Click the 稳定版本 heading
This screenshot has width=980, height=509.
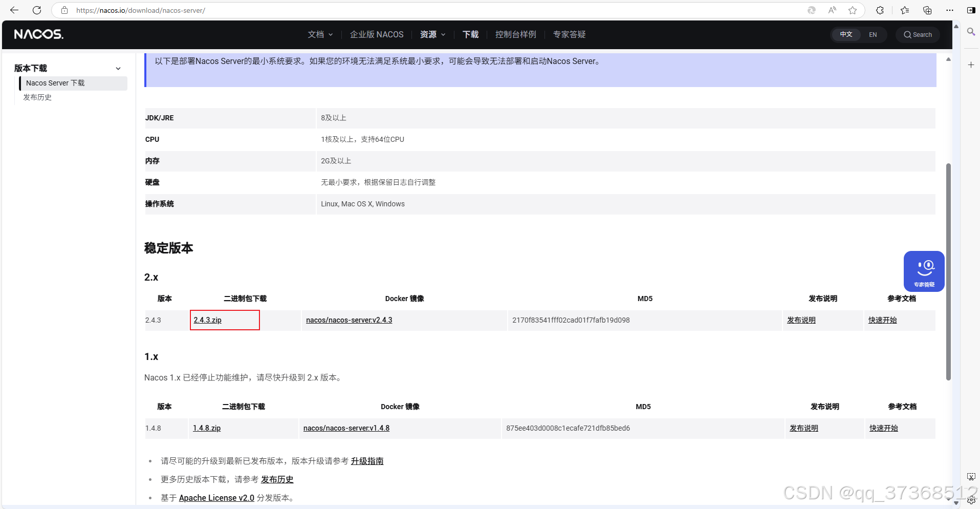coord(169,248)
